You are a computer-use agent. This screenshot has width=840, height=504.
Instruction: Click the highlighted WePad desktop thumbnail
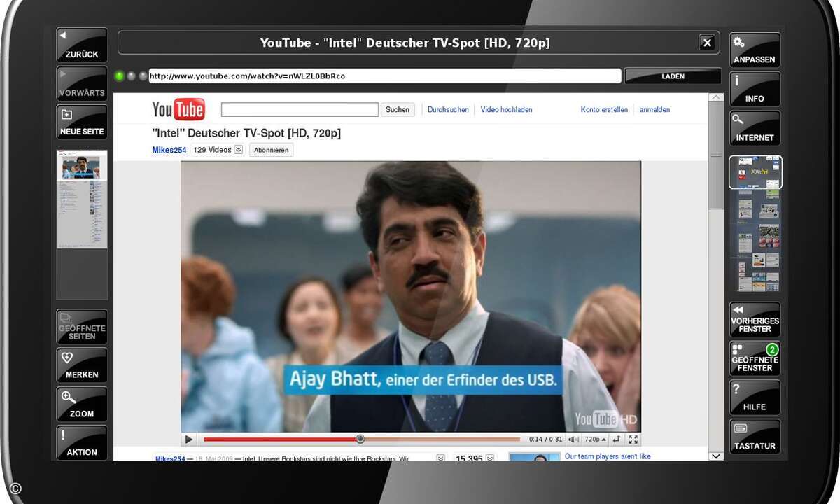[x=755, y=172]
